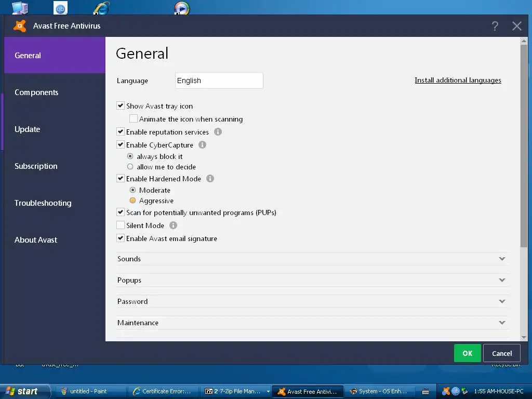
Task: Switch to Certificate Error taskbar window
Action: 163,392
